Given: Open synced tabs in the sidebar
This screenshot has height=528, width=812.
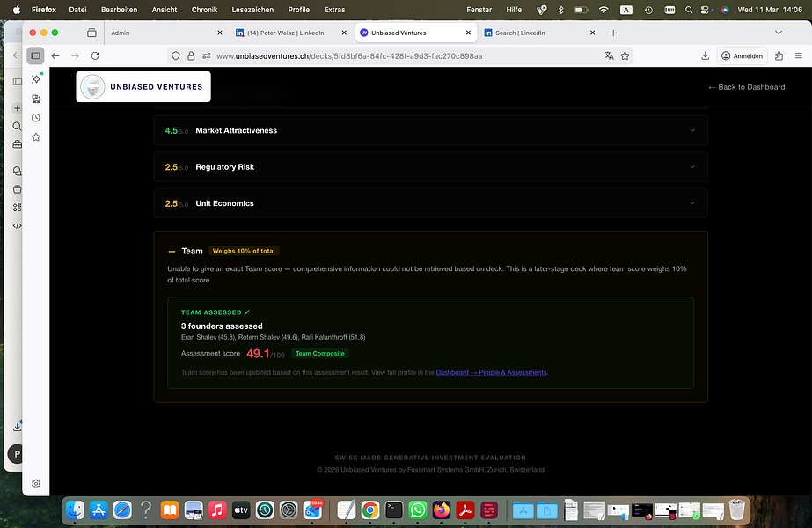Looking at the screenshot, I should [36, 99].
